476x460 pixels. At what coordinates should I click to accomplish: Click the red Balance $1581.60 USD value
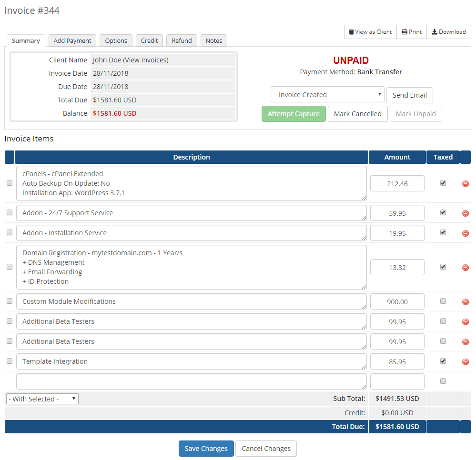point(115,113)
